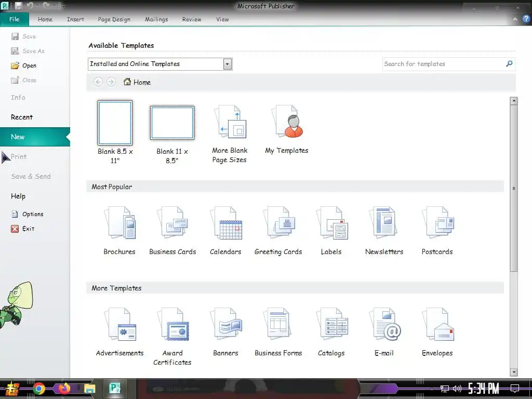Open the Info page
The image size is (532, 399).
click(18, 97)
